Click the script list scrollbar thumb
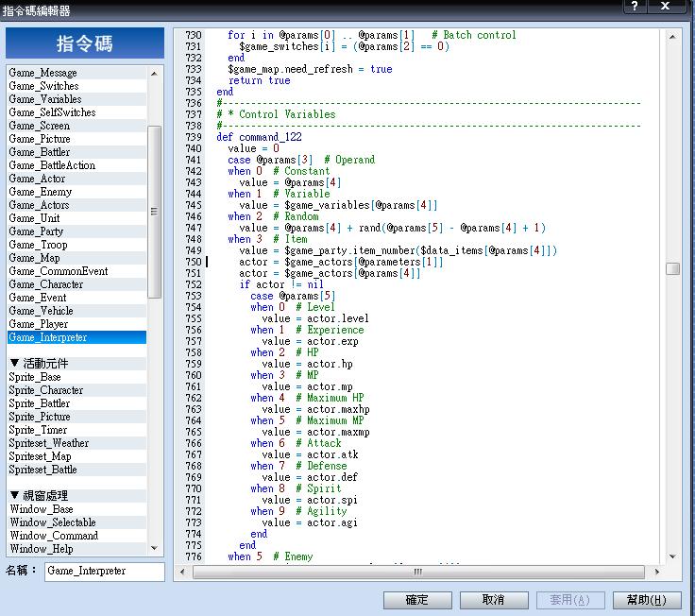This screenshot has width=695, height=616. point(154,212)
